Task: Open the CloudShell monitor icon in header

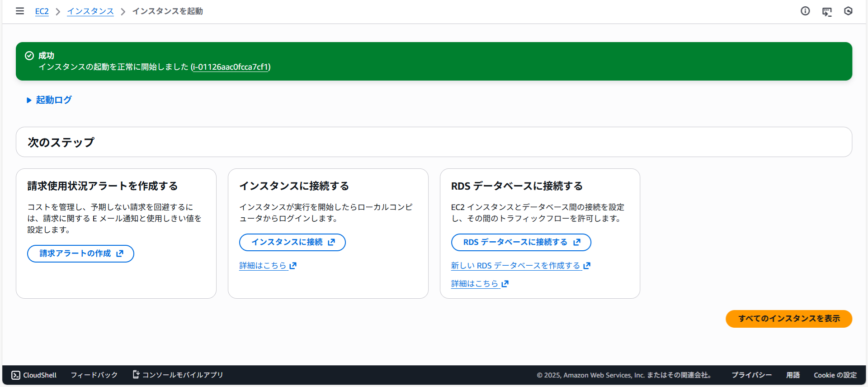Action: coord(827,11)
